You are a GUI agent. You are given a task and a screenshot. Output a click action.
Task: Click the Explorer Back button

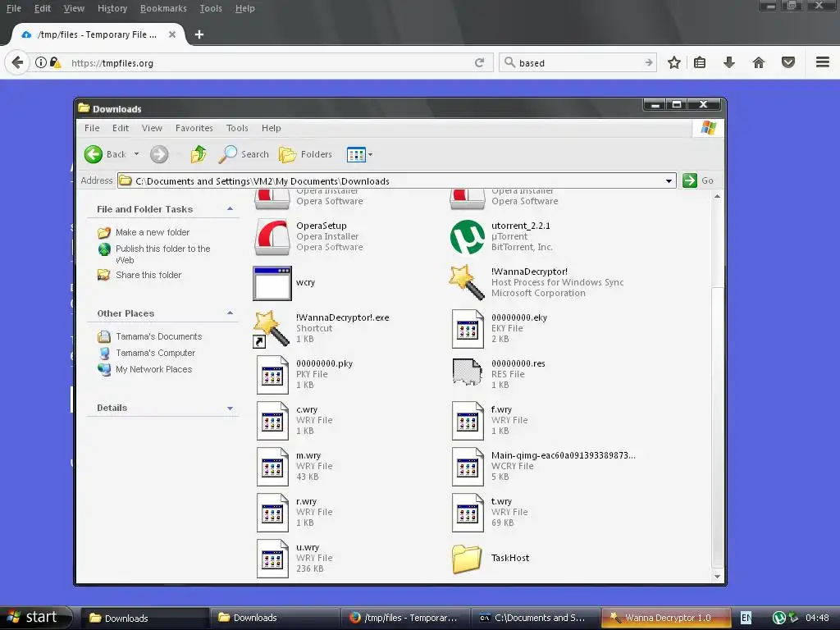click(106, 154)
